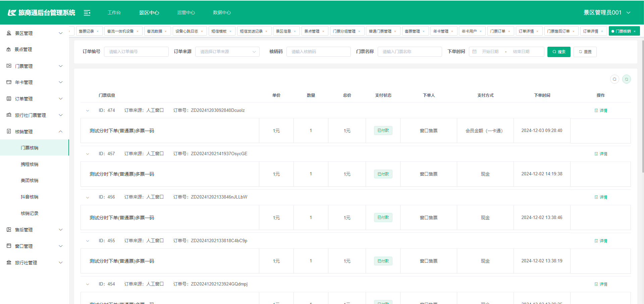Open the 订单来源 dropdown

[227, 52]
